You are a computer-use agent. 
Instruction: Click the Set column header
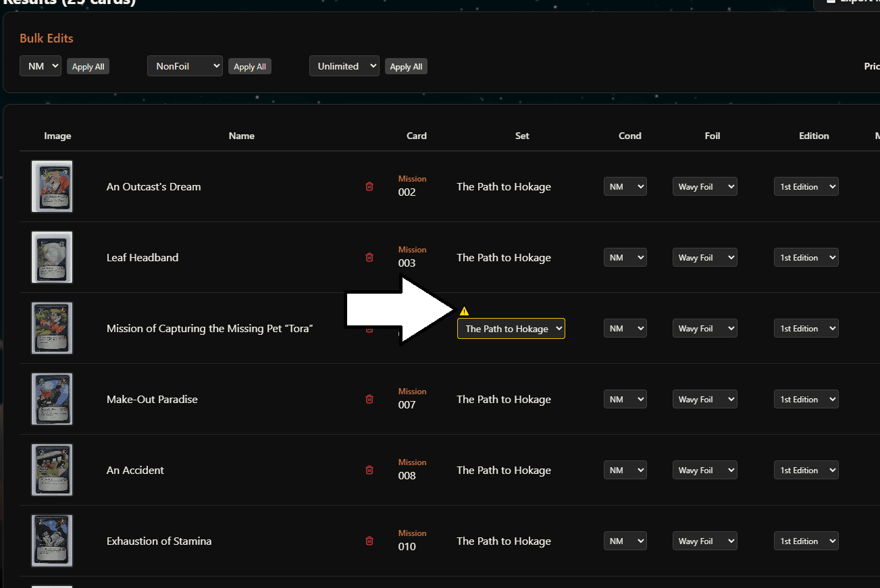(x=522, y=136)
